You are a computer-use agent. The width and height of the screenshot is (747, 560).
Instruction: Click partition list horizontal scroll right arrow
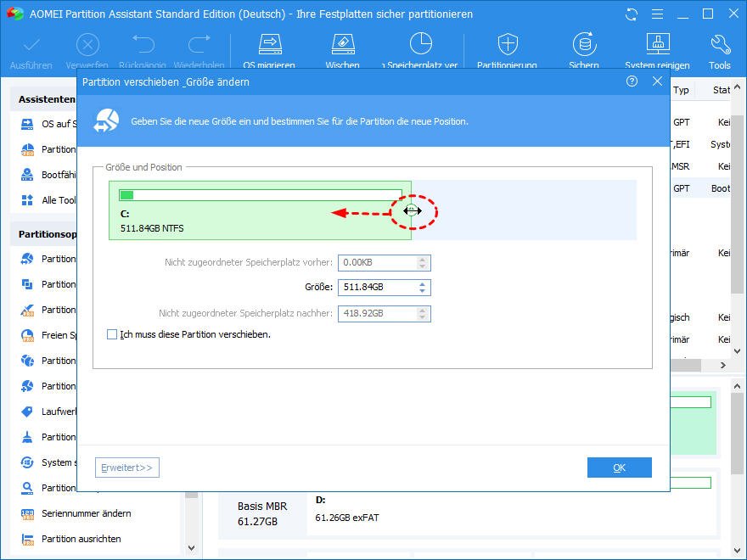click(723, 365)
